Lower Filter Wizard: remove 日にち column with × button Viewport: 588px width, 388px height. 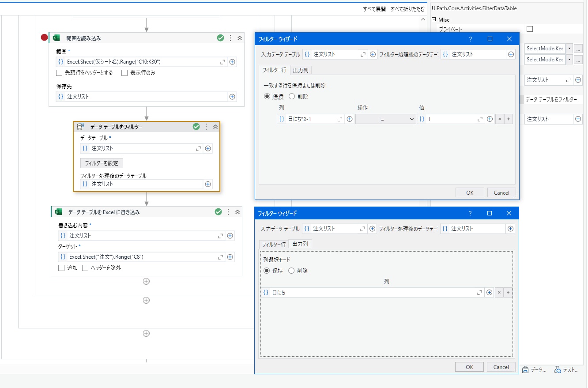click(x=499, y=292)
